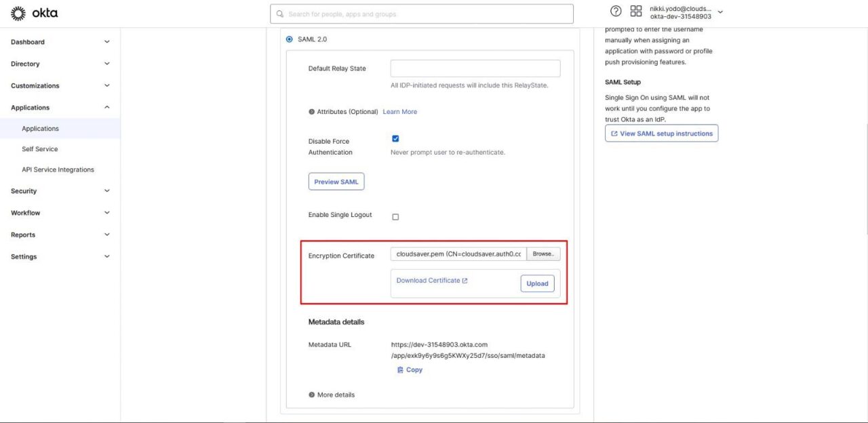Open the My Apps grid icon

click(x=635, y=10)
